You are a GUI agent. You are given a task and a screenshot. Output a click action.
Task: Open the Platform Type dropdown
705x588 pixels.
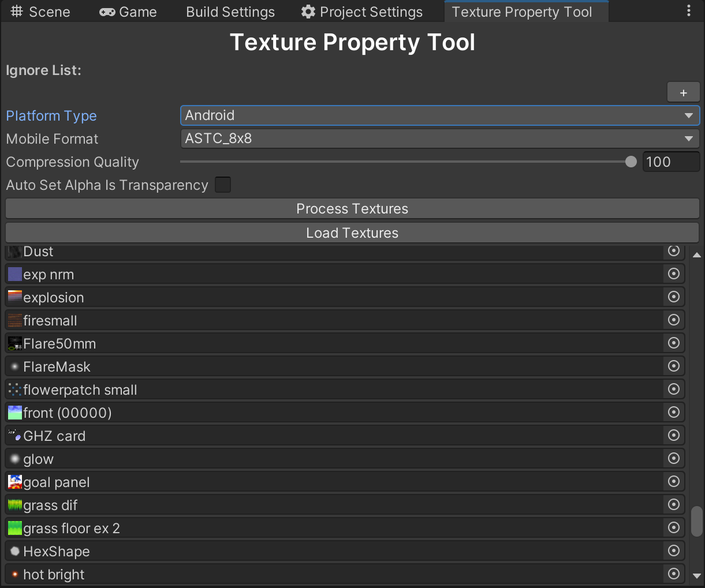pyautogui.click(x=439, y=115)
